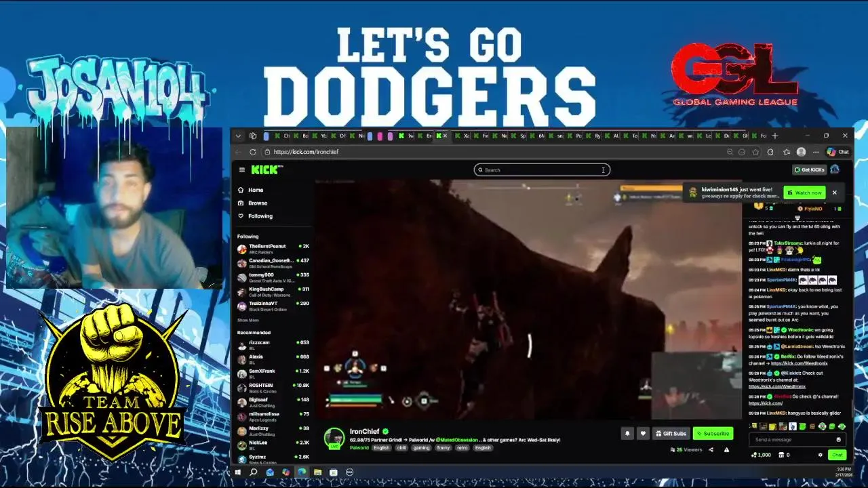This screenshot has height=488, width=868.
Task: Click the Get KICKs button
Action: (809, 170)
